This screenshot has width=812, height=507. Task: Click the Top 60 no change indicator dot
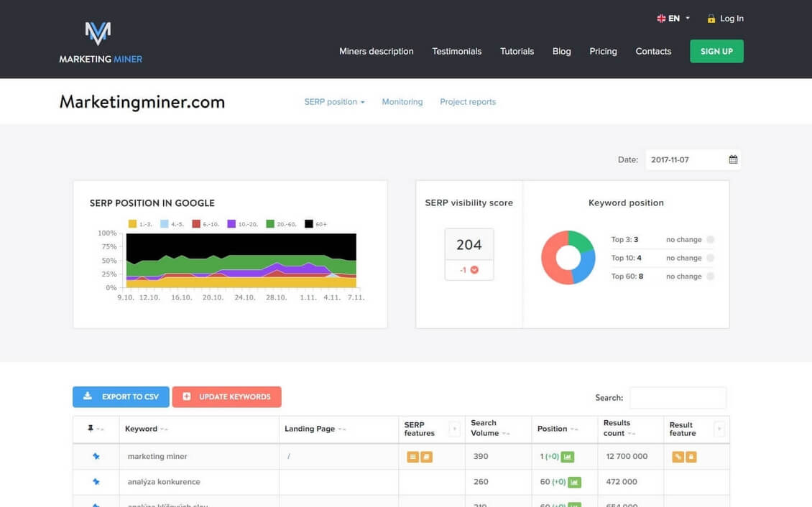point(711,276)
